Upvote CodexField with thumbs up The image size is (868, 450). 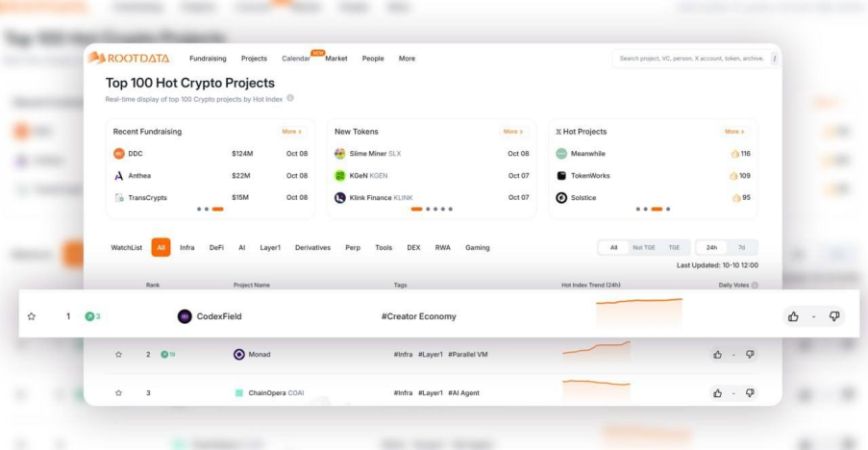point(793,316)
